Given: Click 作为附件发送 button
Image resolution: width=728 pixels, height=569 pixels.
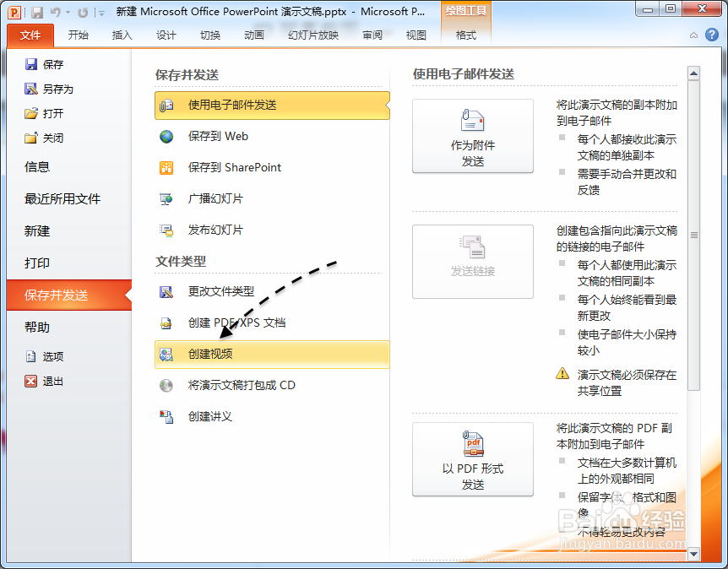Looking at the screenshot, I should pos(473,136).
